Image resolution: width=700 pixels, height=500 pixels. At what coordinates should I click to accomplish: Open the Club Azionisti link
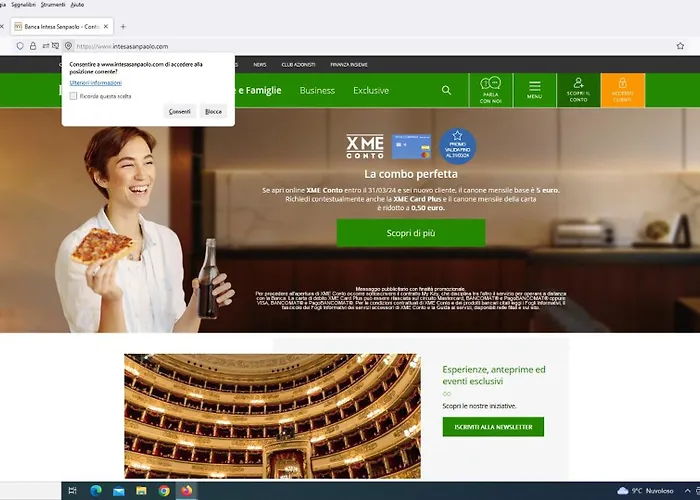coord(298,65)
